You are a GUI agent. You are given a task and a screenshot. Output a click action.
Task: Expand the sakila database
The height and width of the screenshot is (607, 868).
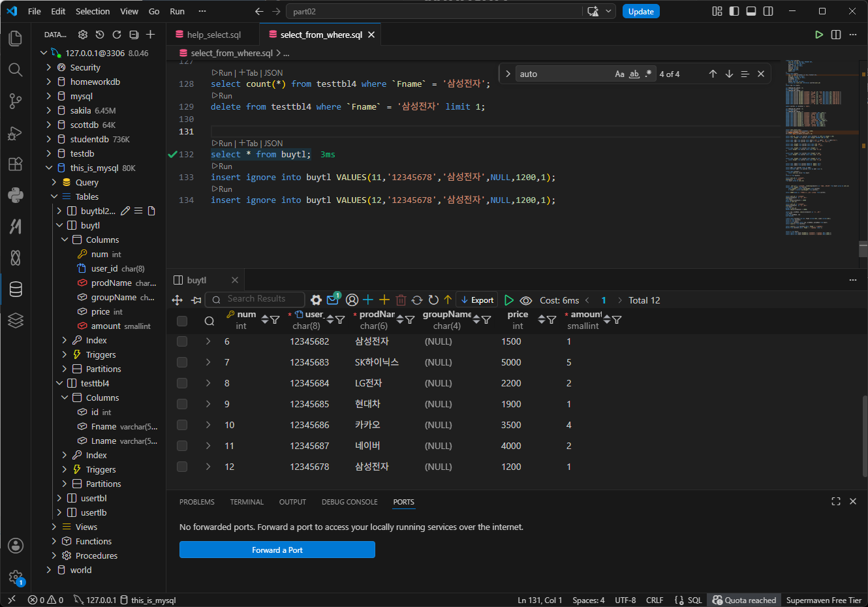pyautogui.click(x=49, y=110)
